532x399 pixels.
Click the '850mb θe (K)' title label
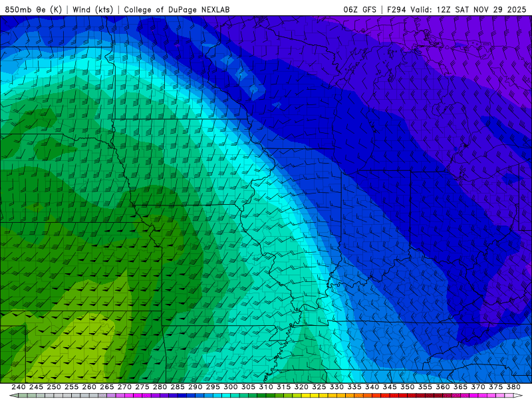coord(33,9)
